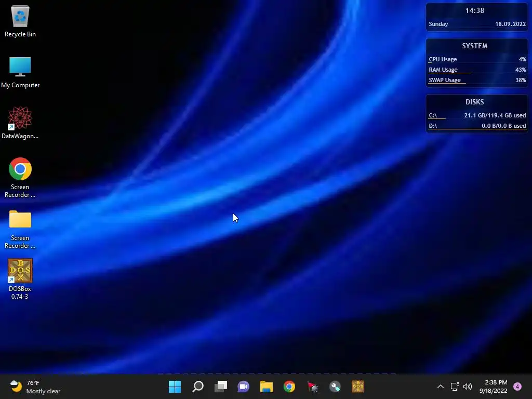Open Task View from the taskbar
This screenshot has height=399, width=532.
pyautogui.click(x=220, y=387)
